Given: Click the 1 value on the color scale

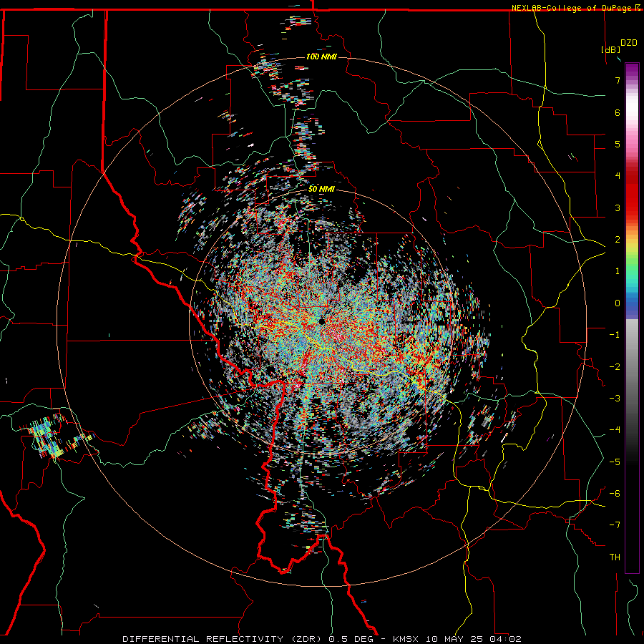Looking at the screenshot, I should tap(618, 271).
